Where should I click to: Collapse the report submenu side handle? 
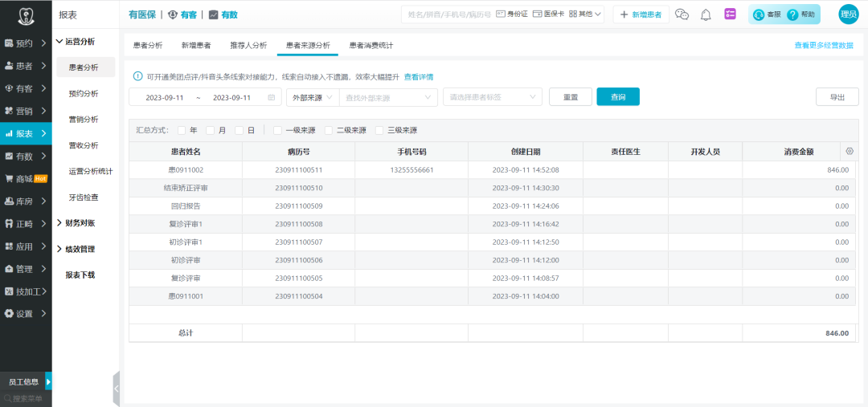click(x=117, y=389)
